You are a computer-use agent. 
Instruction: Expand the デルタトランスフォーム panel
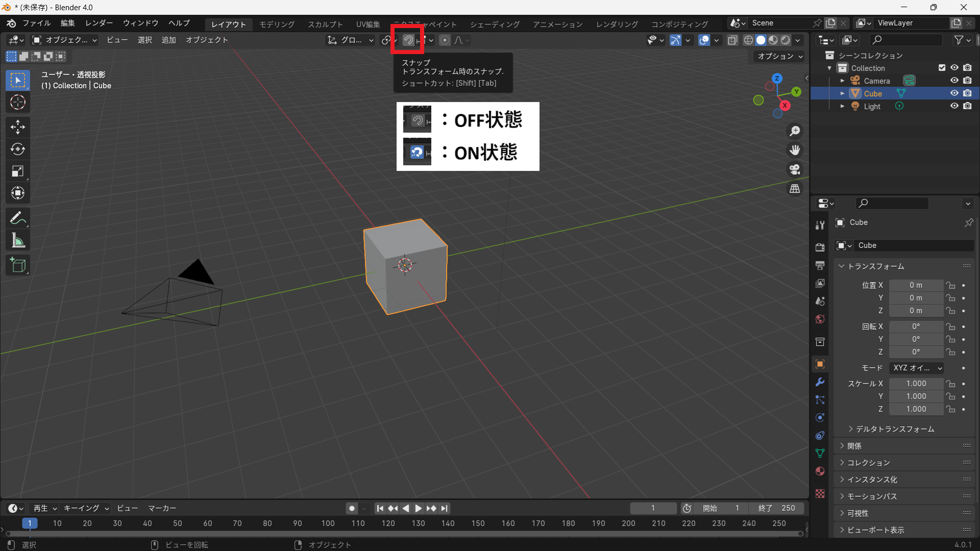[894, 429]
